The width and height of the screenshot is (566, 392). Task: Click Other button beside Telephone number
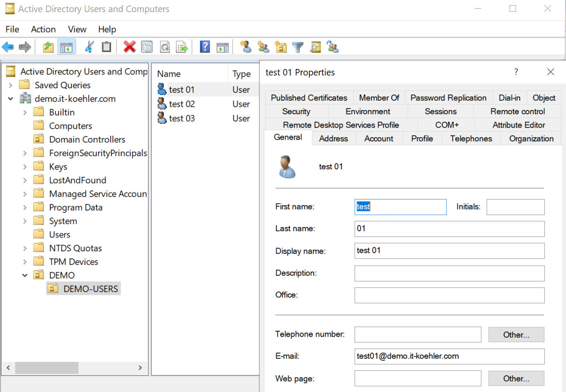coord(516,335)
